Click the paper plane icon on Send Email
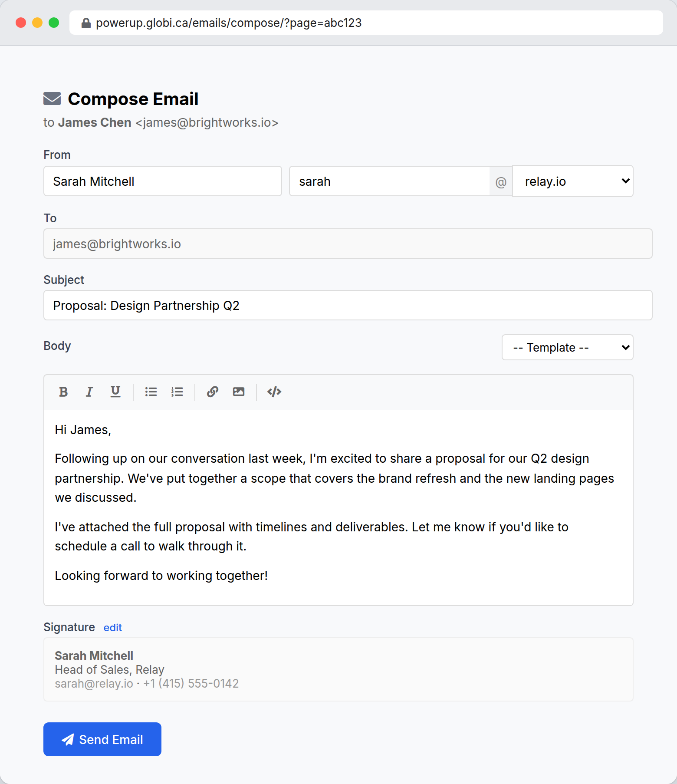 [x=69, y=739]
